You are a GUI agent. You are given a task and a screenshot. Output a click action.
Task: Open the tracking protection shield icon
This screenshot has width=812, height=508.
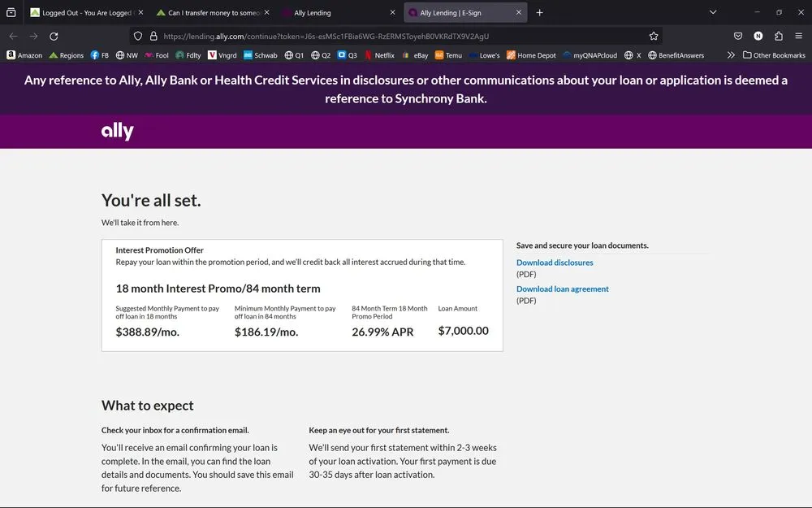click(x=138, y=37)
